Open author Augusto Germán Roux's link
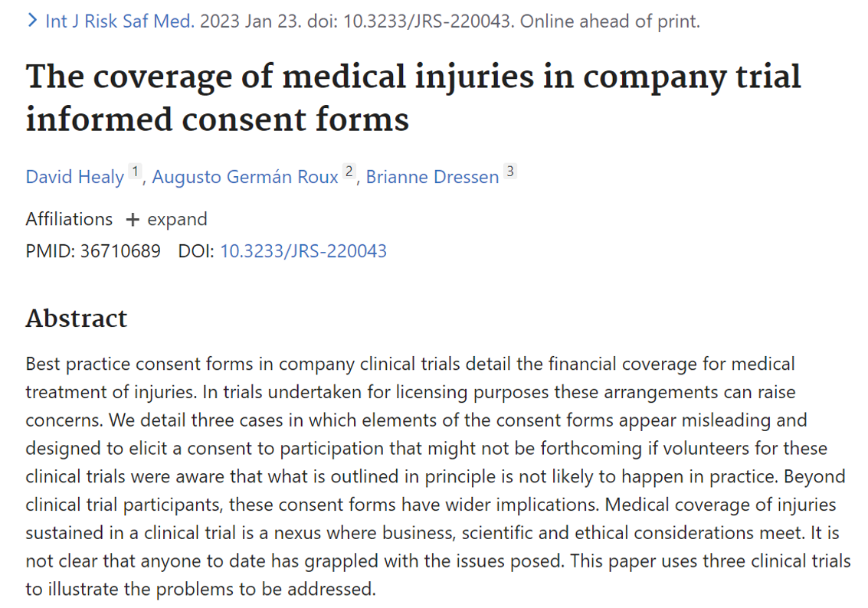Screen dimensions: 868x608 point(245,176)
